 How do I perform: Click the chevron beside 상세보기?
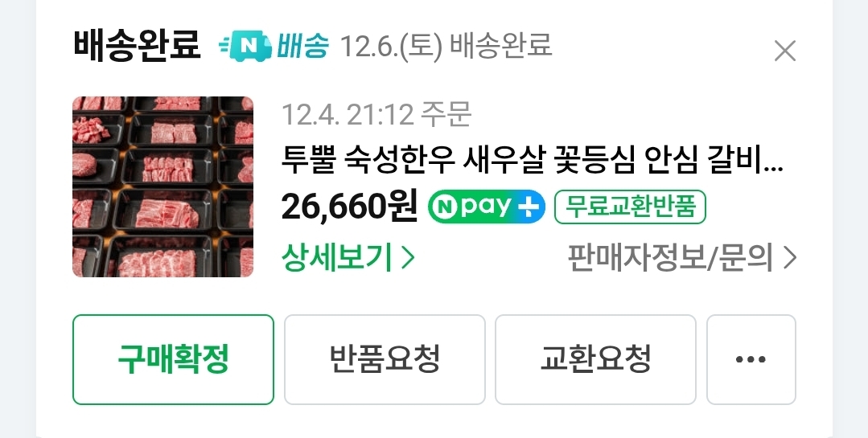[x=407, y=258]
